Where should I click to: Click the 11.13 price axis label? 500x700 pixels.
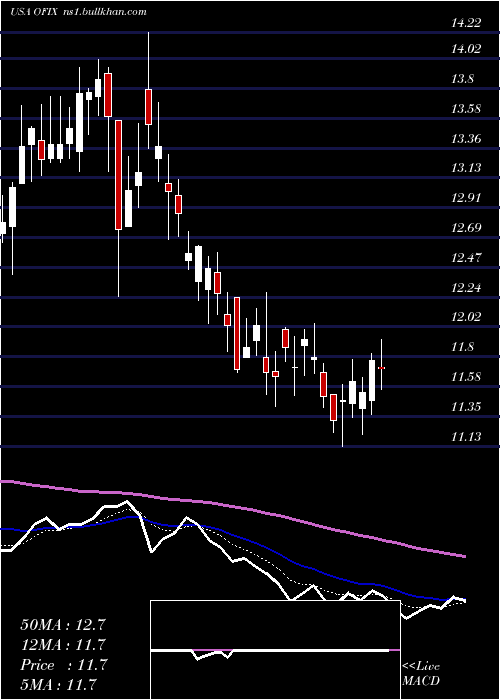[x=466, y=436]
